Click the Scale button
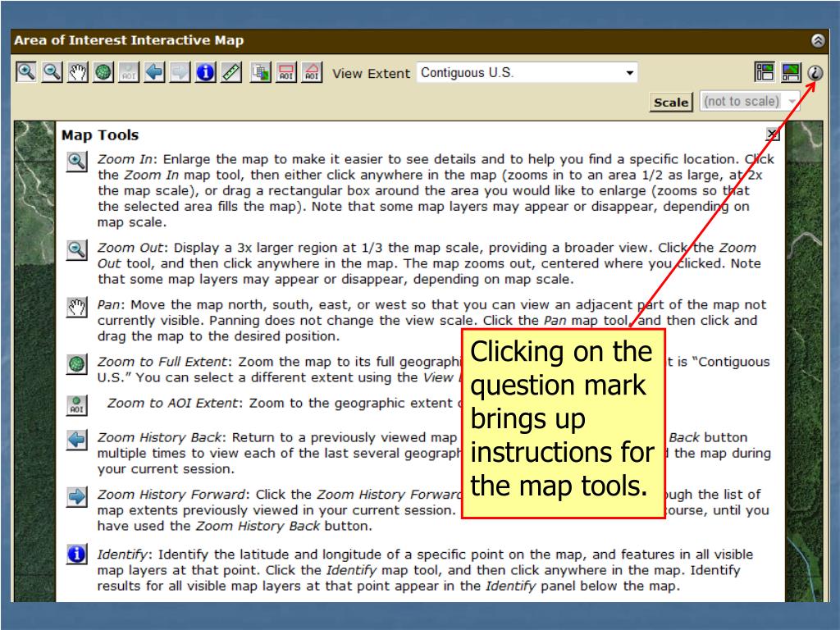840x630 pixels. tap(671, 102)
